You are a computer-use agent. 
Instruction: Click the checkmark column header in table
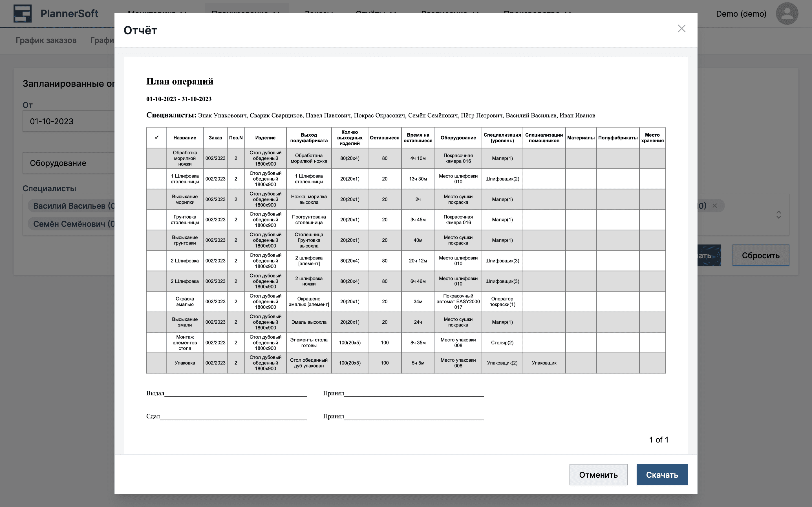(x=156, y=138)
